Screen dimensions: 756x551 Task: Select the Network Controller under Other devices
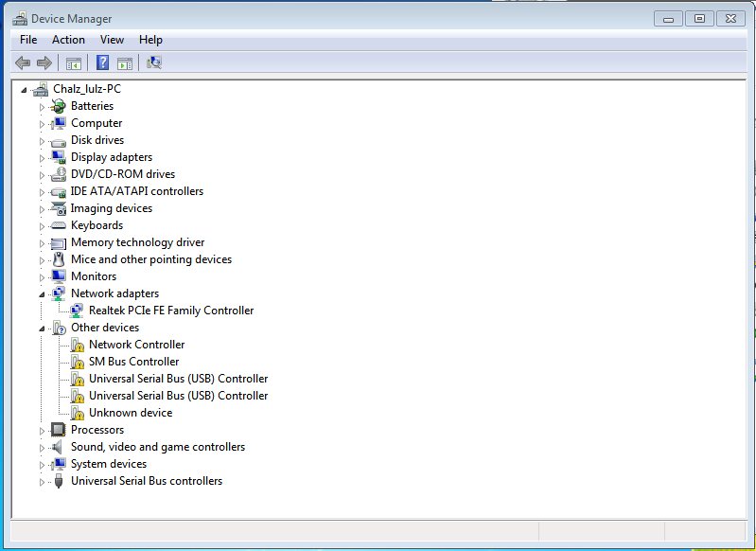136,345
